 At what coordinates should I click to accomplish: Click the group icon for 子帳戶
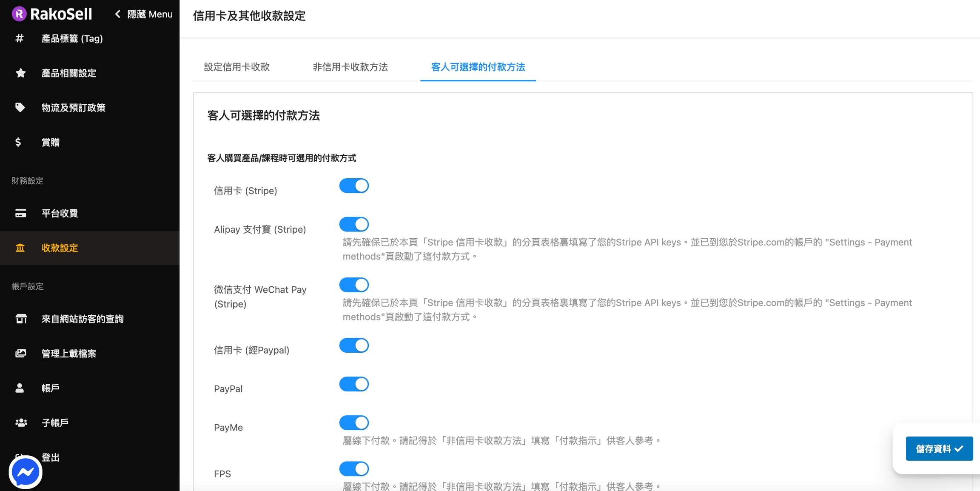pos(21,422)
